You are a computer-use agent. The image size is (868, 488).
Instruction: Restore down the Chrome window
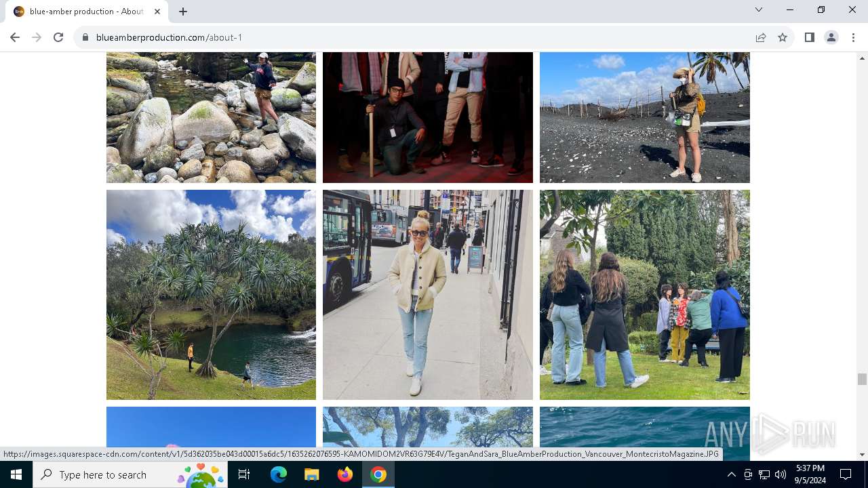(821, 10)
